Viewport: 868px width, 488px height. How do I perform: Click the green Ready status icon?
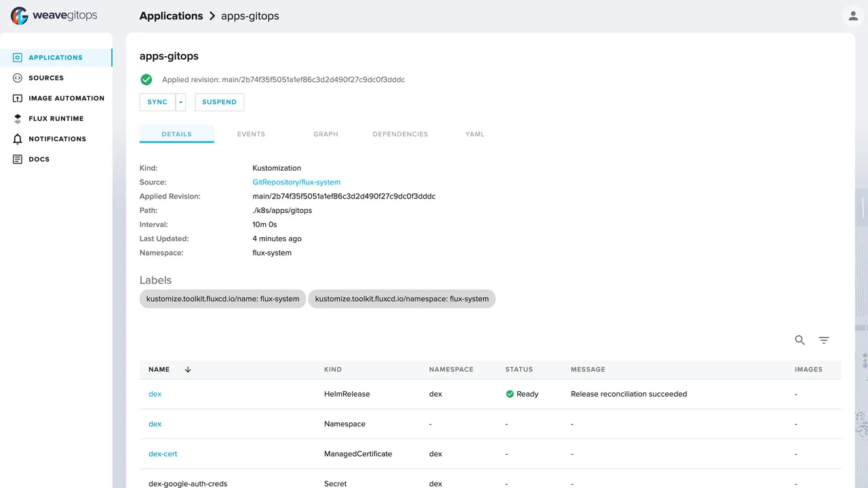pyautogui.click(x=510, y=394)
